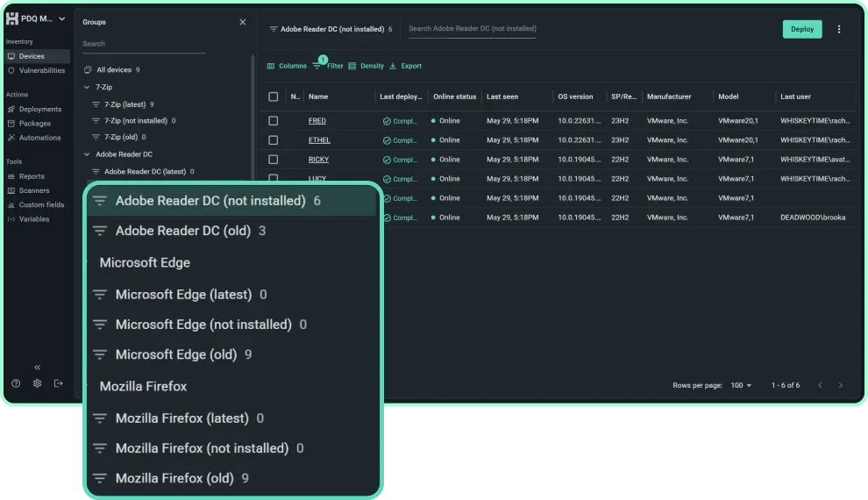The height and width of the screenshot is (500, 868).
Task: Check the box for the LUCY row
Action: (x=274, y=178)
